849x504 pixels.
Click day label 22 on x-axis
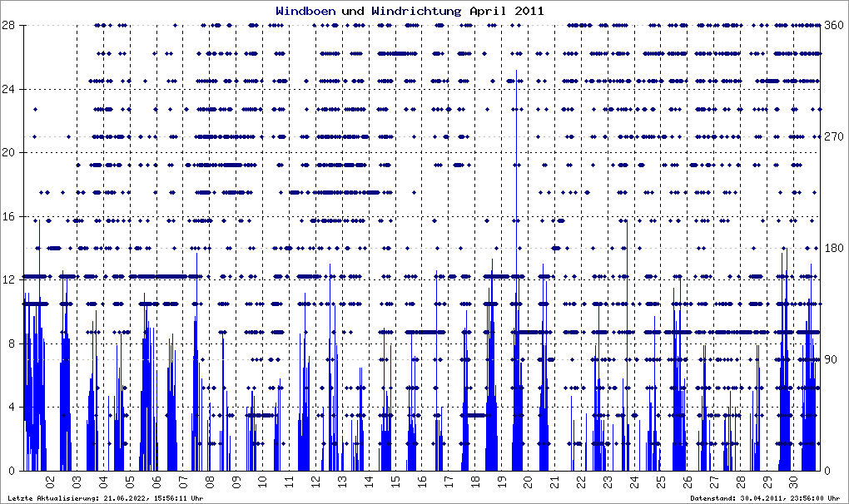(x=581, y=482)
